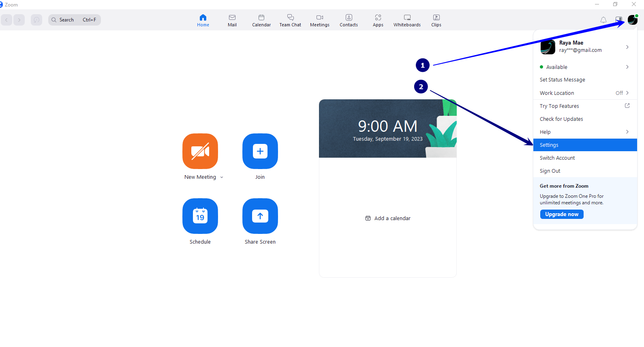Choose Switch Account

585,158
